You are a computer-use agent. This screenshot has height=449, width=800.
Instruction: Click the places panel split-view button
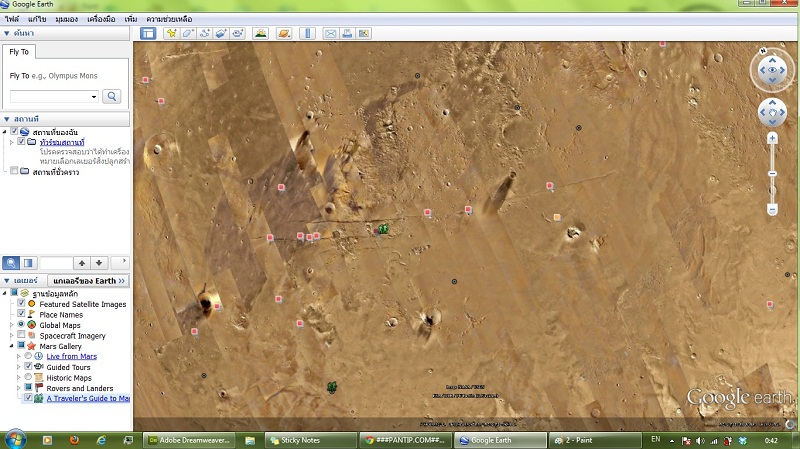pyautogui.click(x=28, y=263)
